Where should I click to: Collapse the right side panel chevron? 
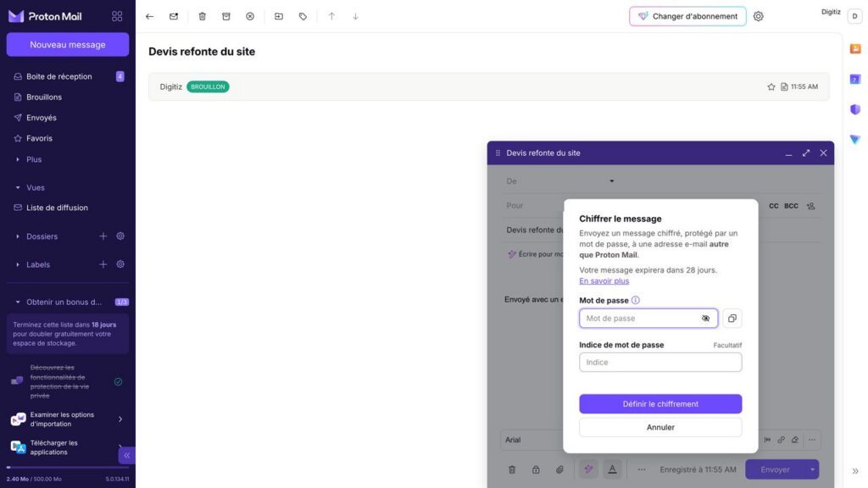[x=855, y=471]
